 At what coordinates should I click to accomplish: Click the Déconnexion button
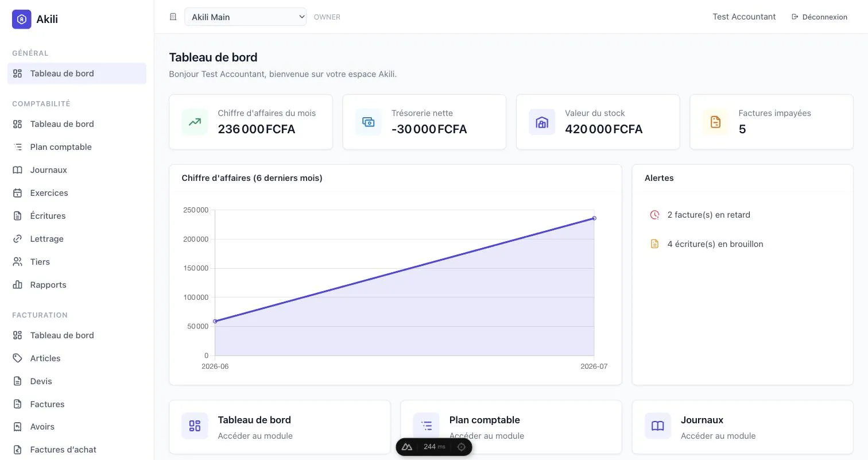point(819,17)
